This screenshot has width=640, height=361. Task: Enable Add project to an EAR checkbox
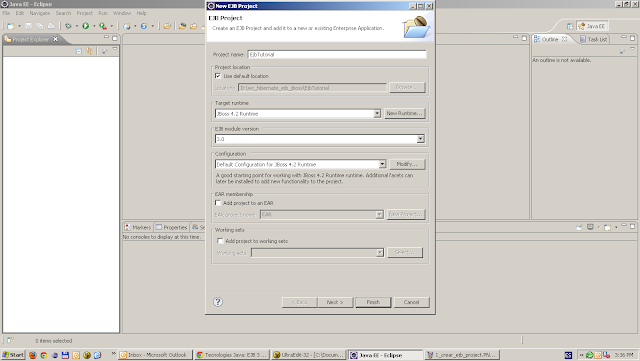218,203
